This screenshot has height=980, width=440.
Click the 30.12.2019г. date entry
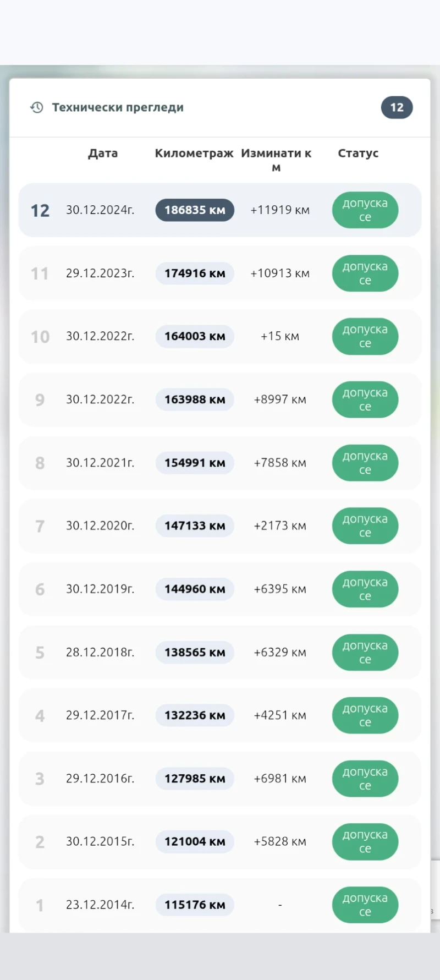click(100, 589)
